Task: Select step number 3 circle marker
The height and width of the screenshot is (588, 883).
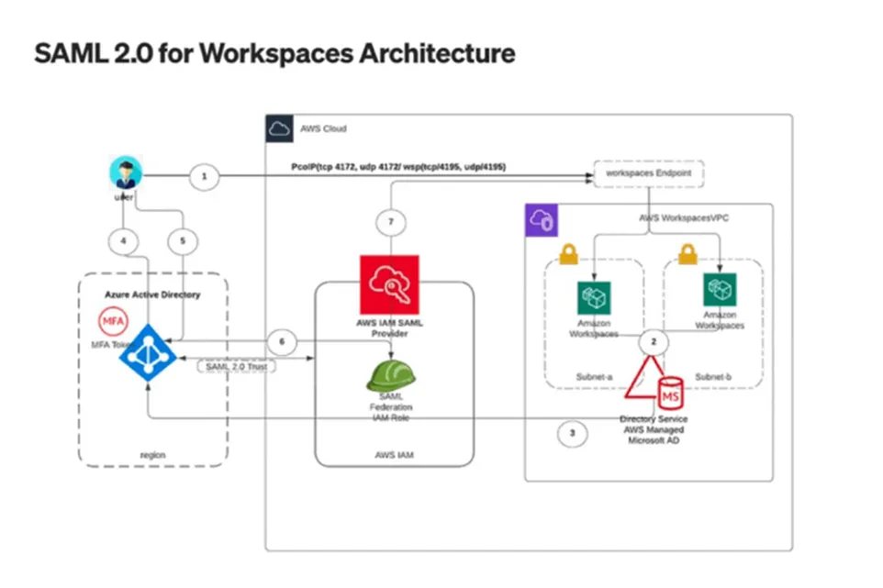Action: pyautogui.click(x=573, y=433)
